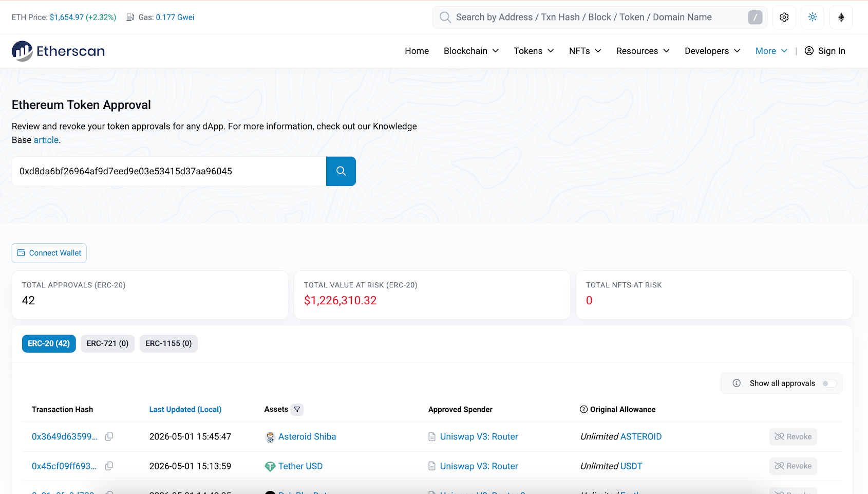Revoke the Tether USD approval
Screen dimensions: 868x494
(793, 466)
